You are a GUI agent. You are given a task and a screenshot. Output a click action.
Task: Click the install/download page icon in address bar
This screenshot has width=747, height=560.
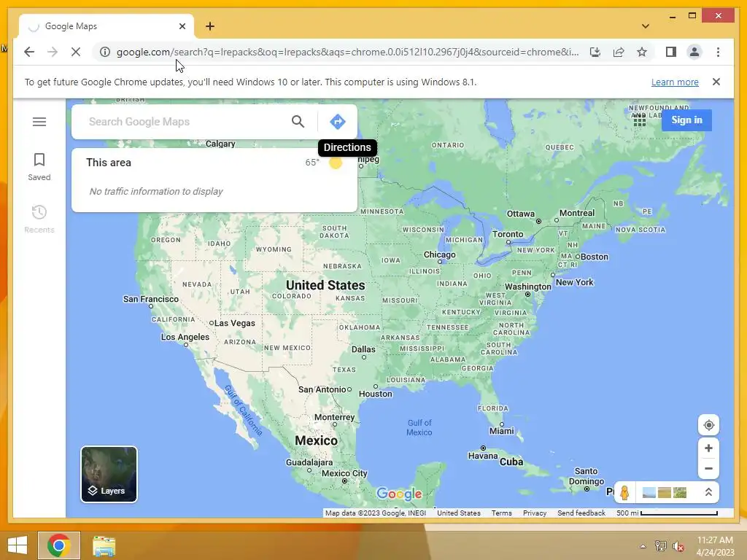595,52
